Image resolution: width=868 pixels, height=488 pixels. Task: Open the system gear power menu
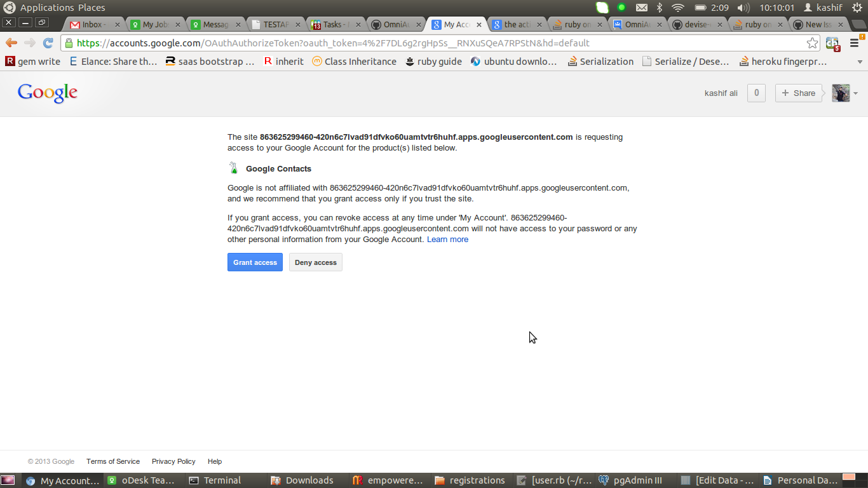coord(857,8)
